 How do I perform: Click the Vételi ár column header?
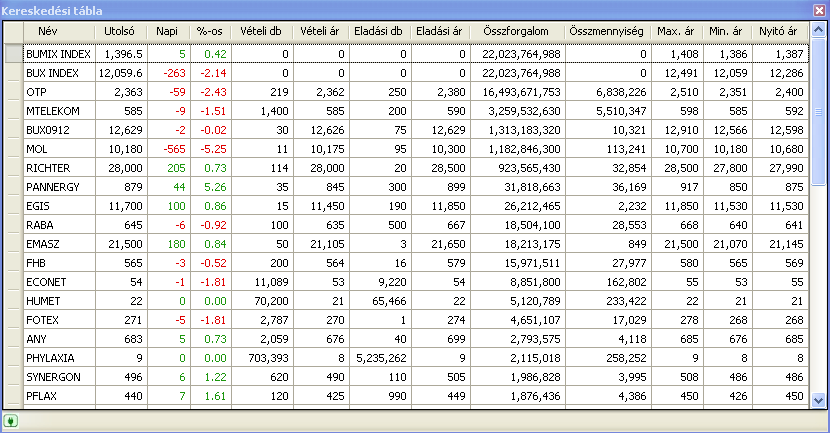pos(320,31)
